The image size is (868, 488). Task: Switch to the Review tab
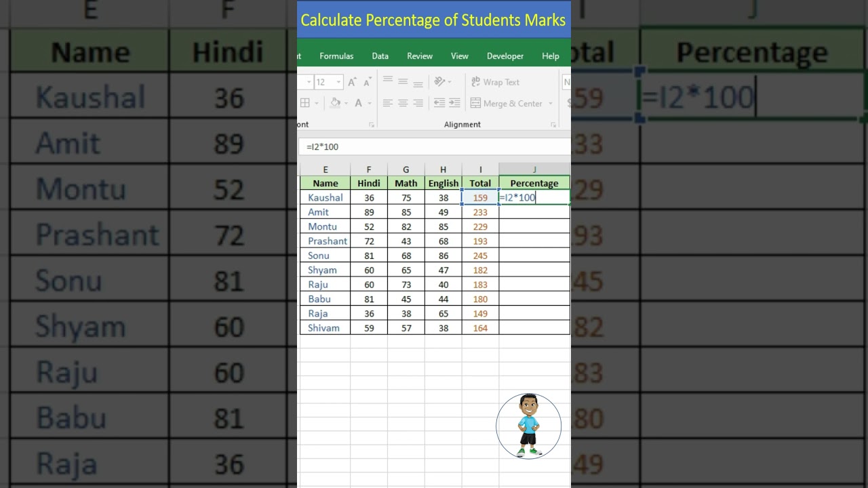point(420,56)
